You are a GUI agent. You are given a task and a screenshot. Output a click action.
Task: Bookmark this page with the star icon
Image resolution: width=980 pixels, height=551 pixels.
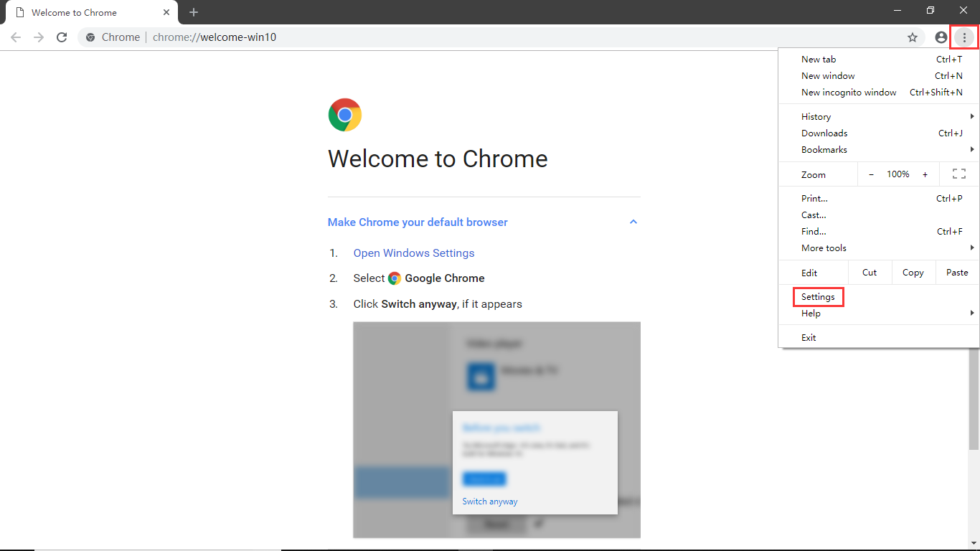913,37
